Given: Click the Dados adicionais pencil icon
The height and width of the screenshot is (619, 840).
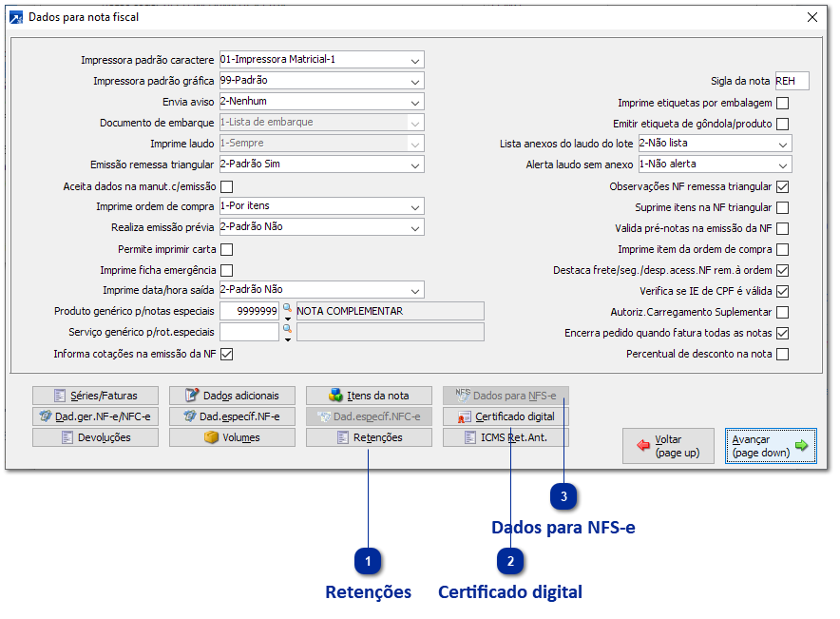Looking at the screenshot, I should click(x=192, y=396).
